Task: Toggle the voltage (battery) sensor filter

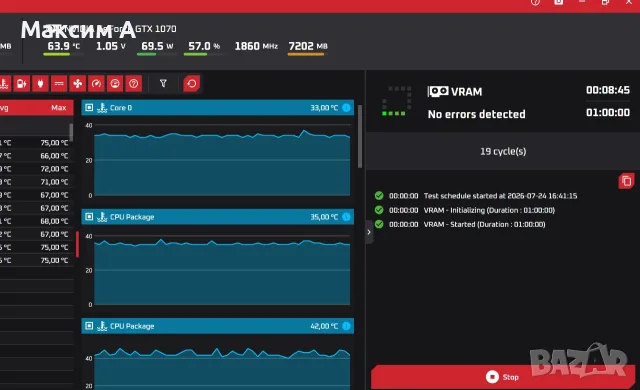Action: tap(22, 84)
